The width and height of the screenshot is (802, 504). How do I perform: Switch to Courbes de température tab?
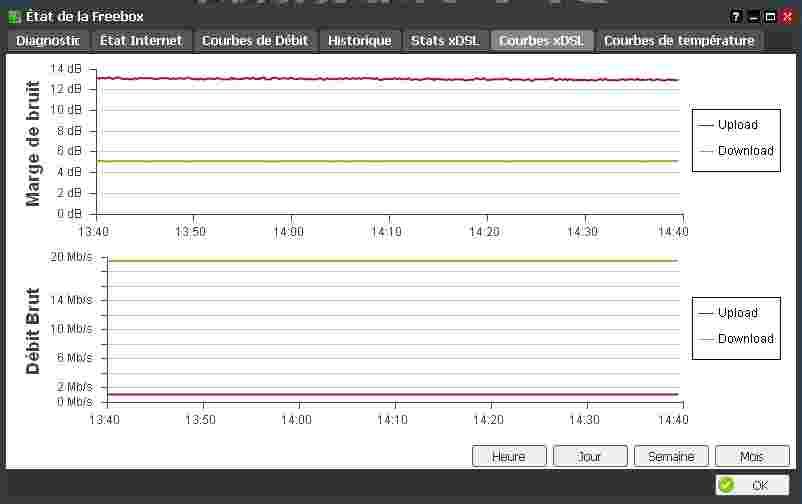679,41
